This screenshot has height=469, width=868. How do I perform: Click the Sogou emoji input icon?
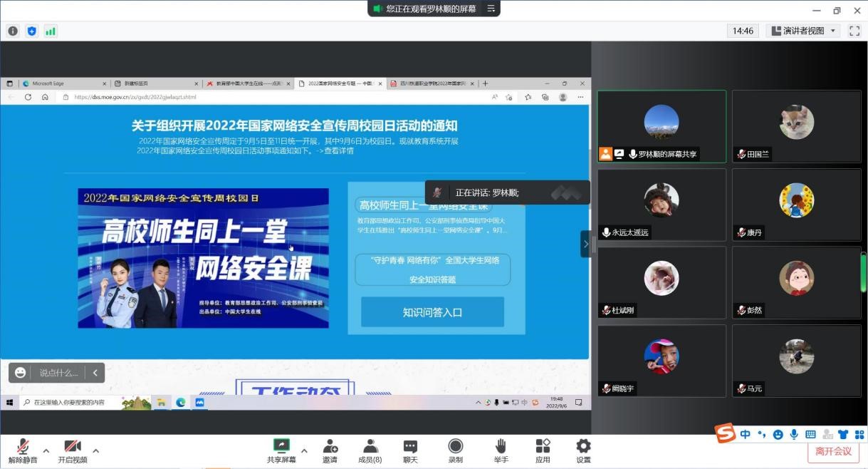pyautogui.click(x=777, y=434)
